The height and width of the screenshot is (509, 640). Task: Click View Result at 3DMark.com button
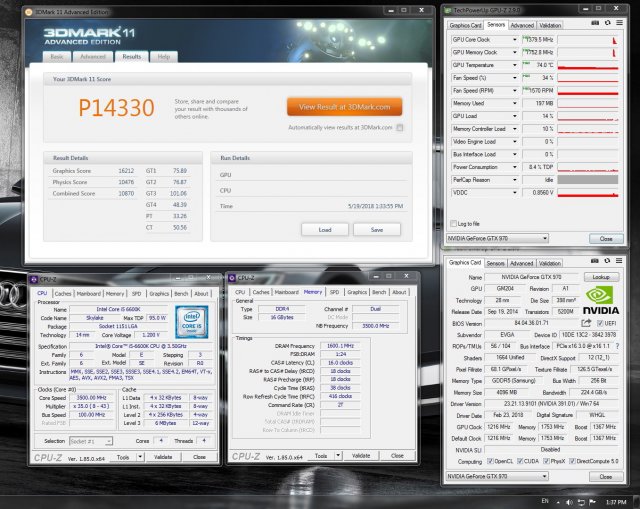345,106
